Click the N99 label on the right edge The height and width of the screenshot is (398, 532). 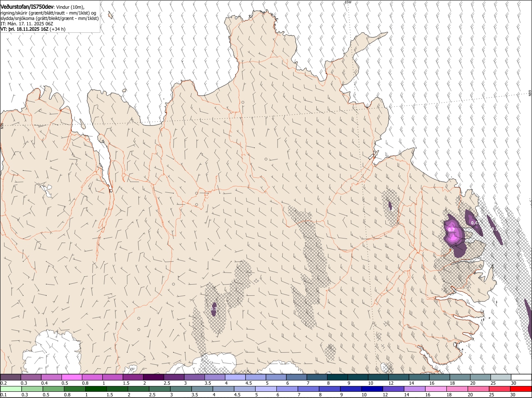click(530, 93)
